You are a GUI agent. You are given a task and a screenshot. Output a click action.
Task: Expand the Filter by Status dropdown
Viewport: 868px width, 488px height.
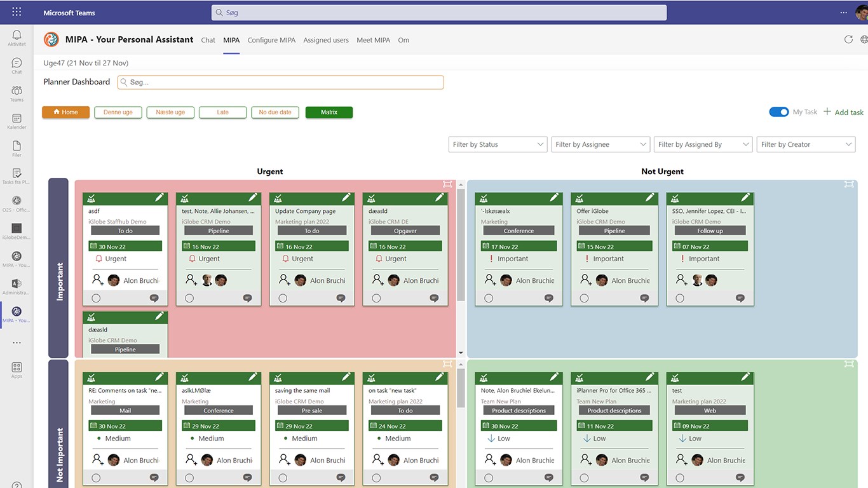[x=498, y=144]
